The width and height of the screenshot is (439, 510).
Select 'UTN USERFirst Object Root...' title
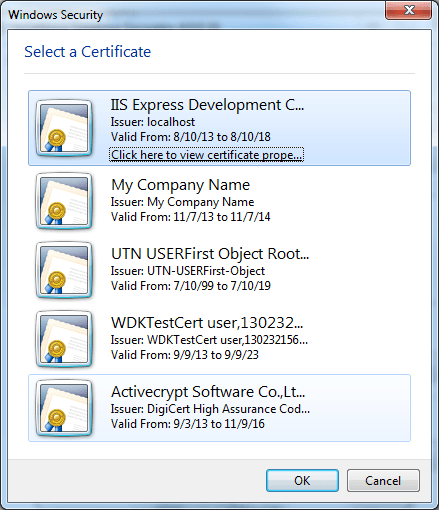[210, 254]
